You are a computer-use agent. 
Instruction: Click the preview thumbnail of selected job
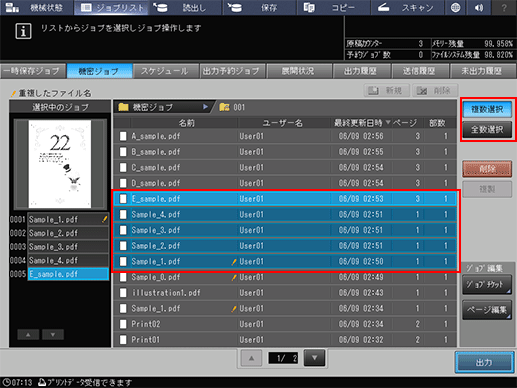(x=60, y=164)
